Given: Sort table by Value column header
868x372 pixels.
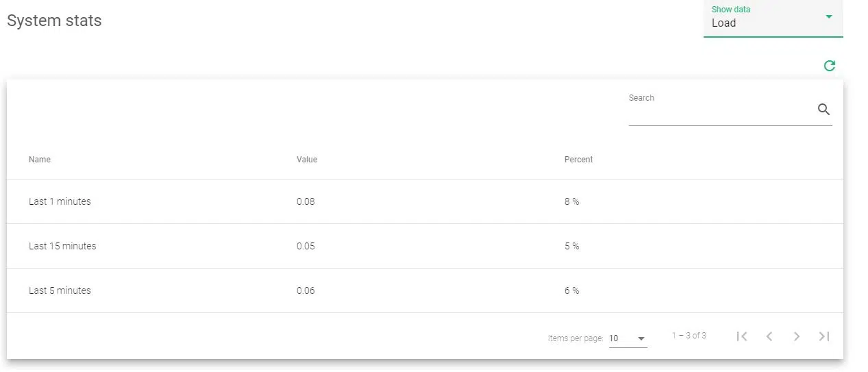Looking at the screenshot, I should point(307,160).
